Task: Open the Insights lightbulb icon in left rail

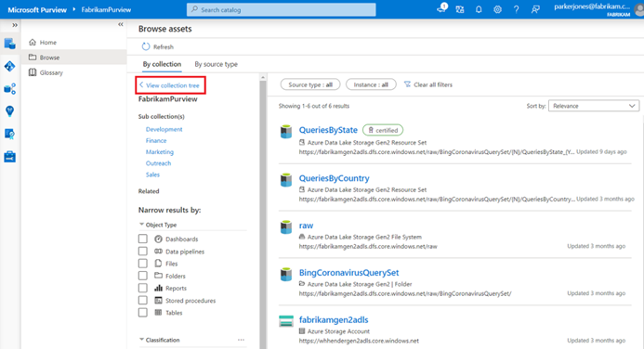Action: 10,111
